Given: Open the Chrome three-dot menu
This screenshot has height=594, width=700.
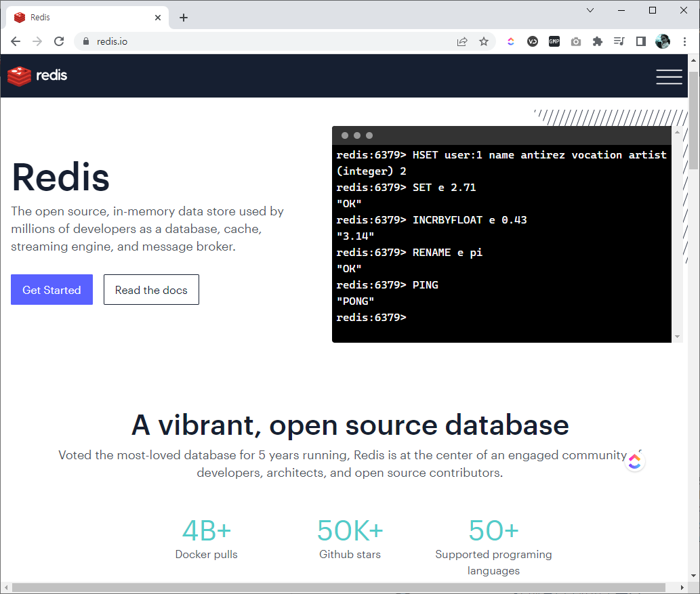Looking at the screenshot, I should click(x=684, y=41).
